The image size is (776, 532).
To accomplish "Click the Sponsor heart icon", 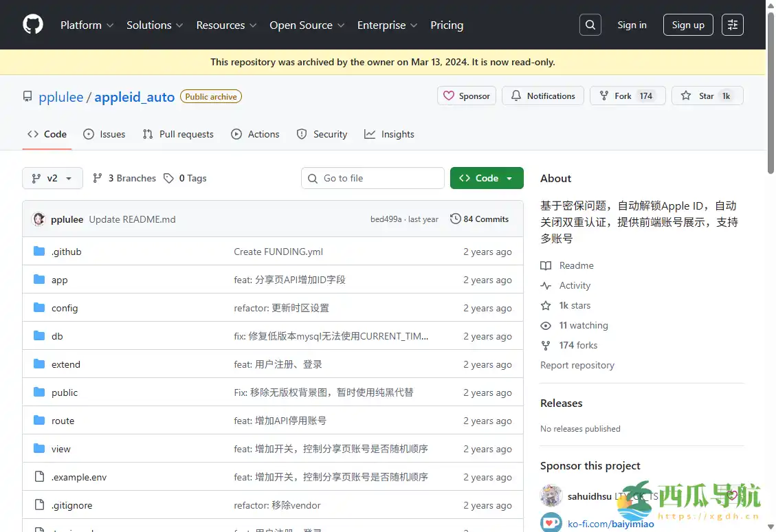I will 450,96.
